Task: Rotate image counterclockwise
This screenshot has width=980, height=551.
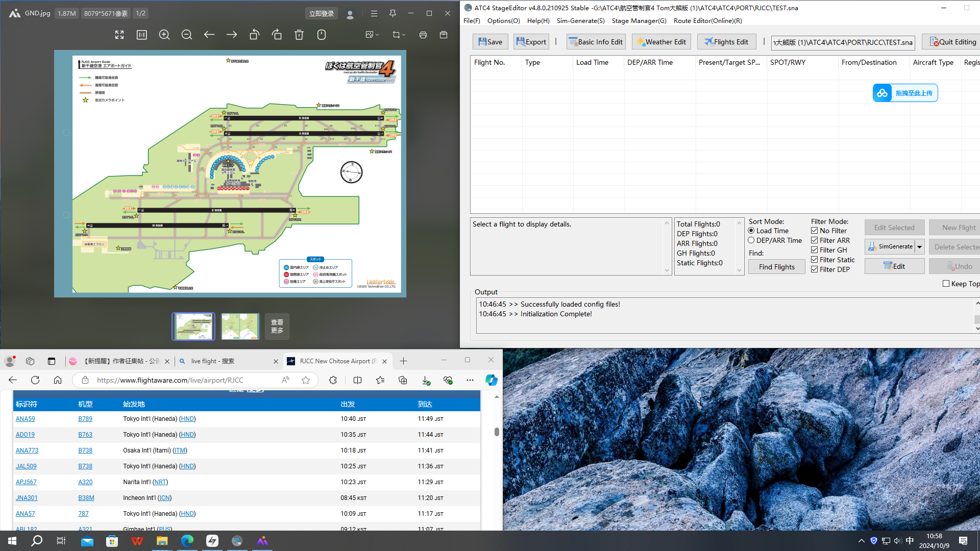Action: 254,35
